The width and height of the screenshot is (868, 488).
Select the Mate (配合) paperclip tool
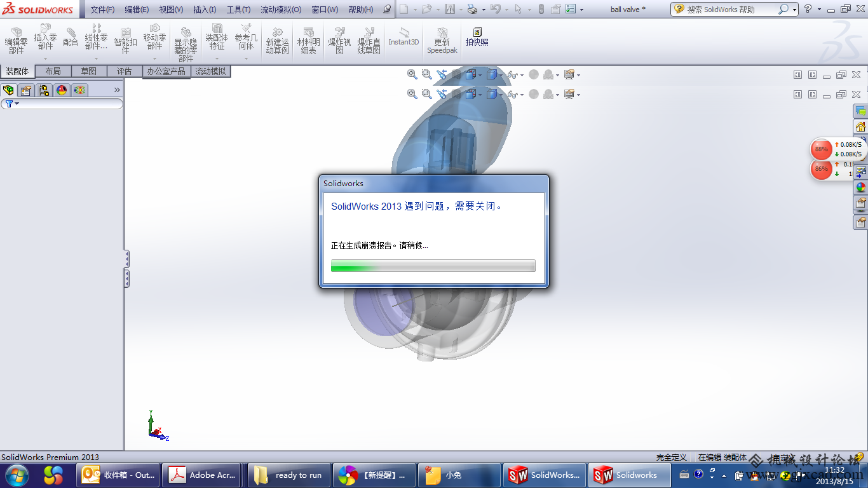[x=71, y=37]
